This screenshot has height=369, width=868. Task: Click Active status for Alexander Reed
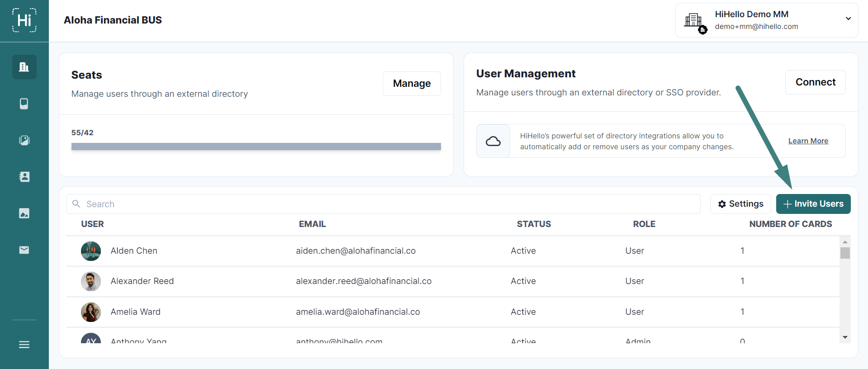(523, 281)
